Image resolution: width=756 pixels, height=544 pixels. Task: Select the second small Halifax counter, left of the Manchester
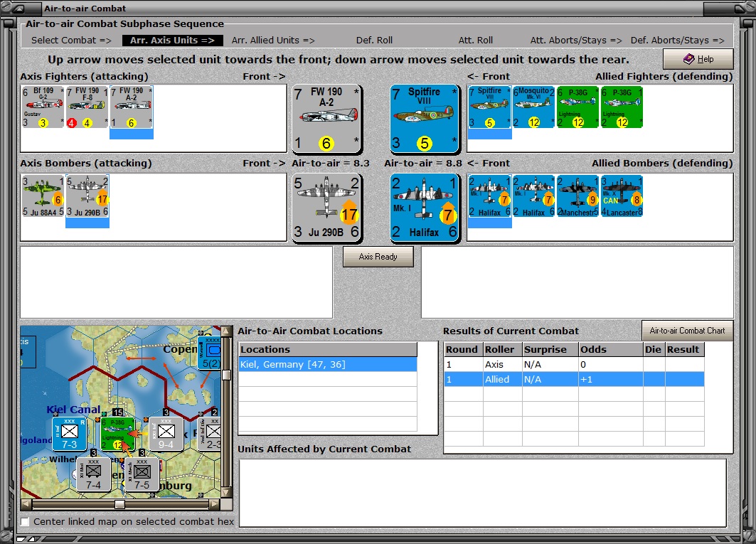click(533, 196)
